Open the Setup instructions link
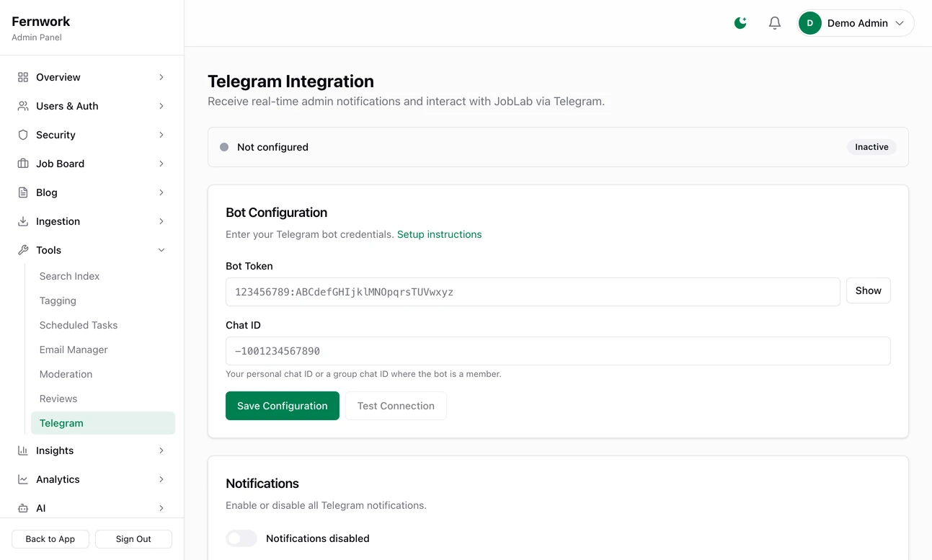The image size is (932, 560). point(440,234)
